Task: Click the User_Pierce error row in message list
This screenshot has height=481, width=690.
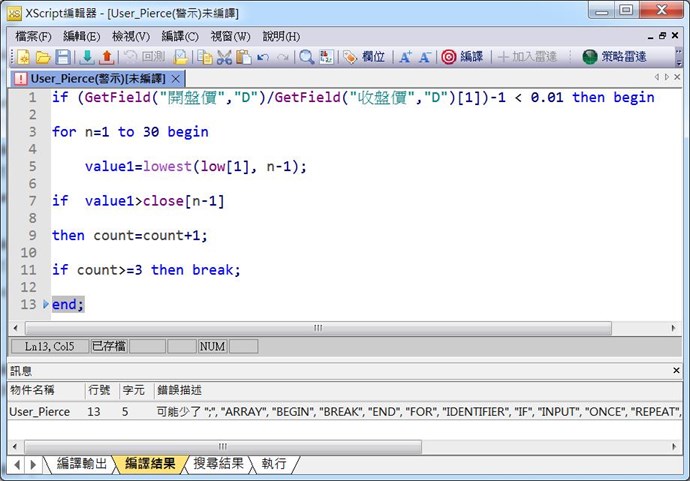Action: (40, 411)
